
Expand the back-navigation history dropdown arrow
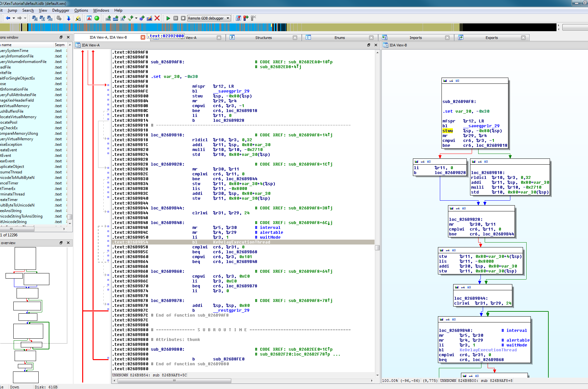tap(14, 18)
